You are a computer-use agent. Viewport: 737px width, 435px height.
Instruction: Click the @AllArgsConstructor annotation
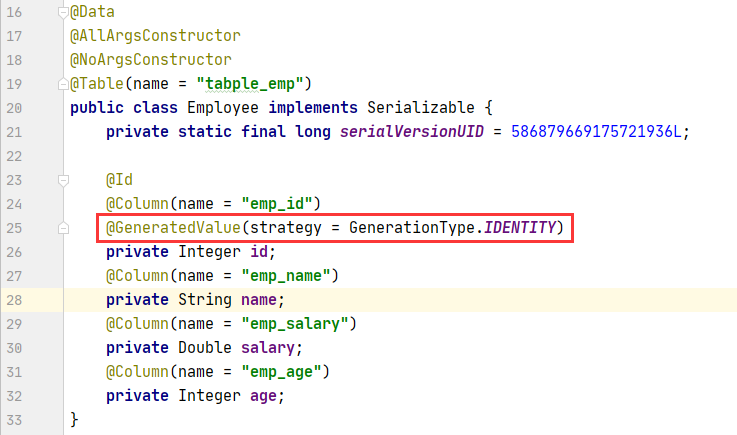tap(155, 36)
